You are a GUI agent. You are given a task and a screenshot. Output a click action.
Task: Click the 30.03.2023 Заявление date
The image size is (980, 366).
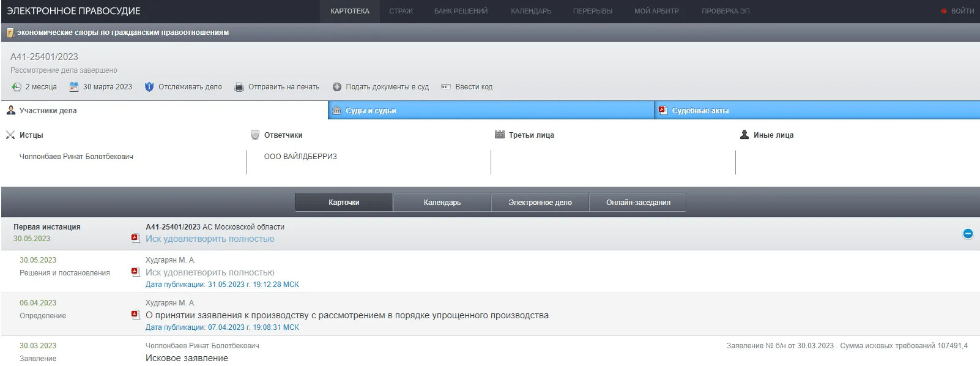coord(38,346)
